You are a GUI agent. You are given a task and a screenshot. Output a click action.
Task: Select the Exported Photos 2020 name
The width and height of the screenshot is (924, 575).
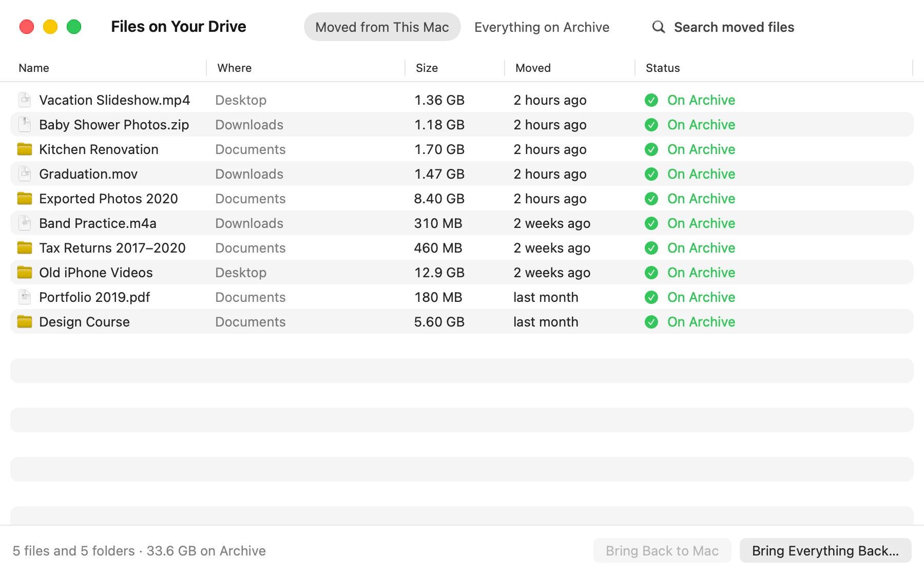pos(108,199)
